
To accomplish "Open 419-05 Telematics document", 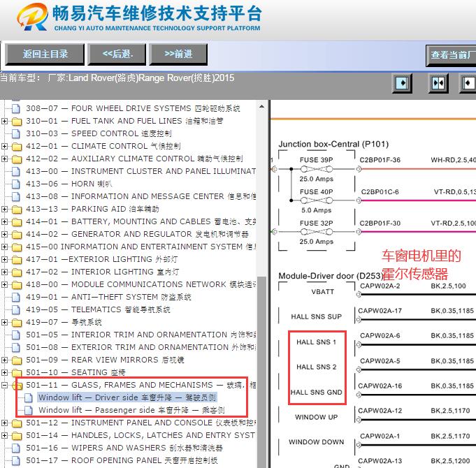I will point(98,309).
